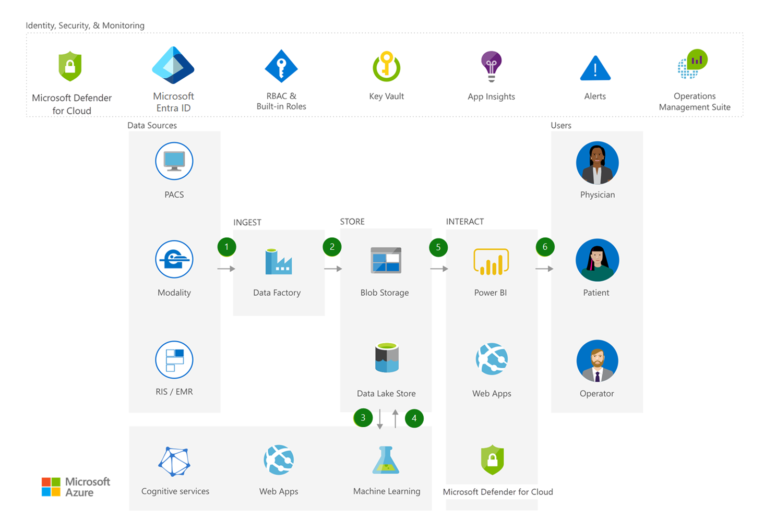Click the "Key Vault" text label
Screen dimensions: 776x532
pos(387,96)
